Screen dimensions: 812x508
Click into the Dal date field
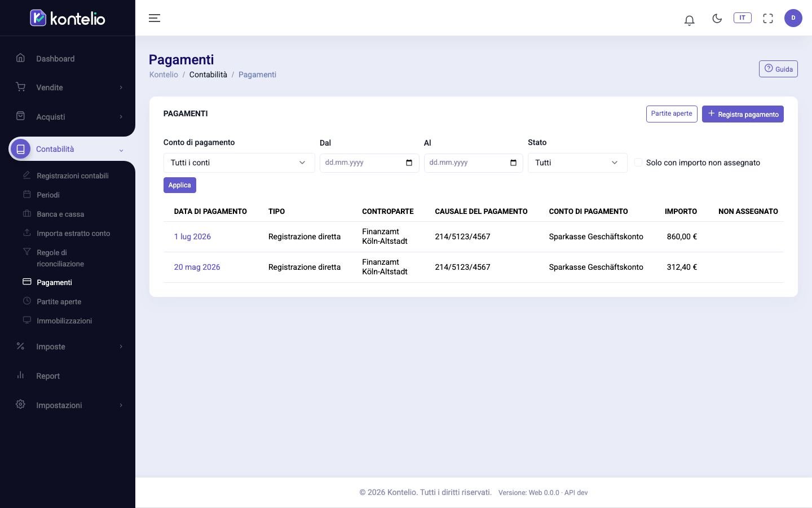point(369,163)
